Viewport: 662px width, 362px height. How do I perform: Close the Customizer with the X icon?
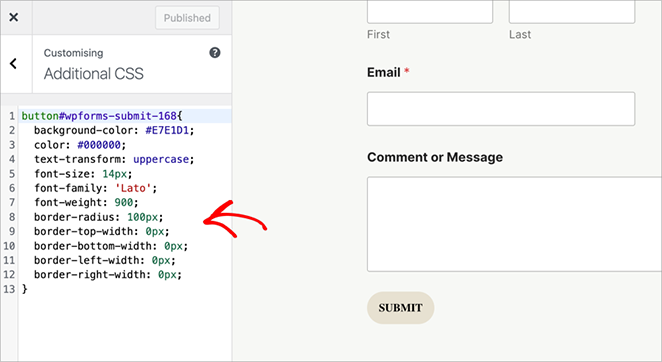pos(14,17)
